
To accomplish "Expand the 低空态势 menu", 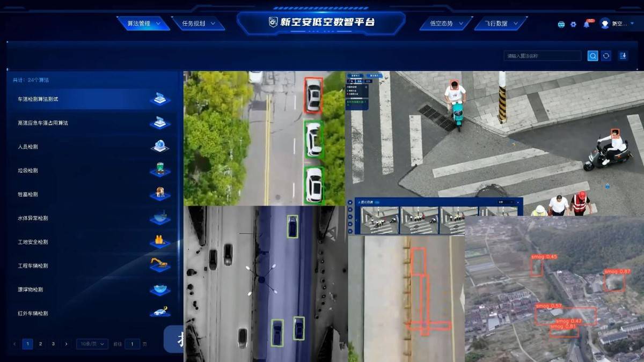I will point(446,24).
